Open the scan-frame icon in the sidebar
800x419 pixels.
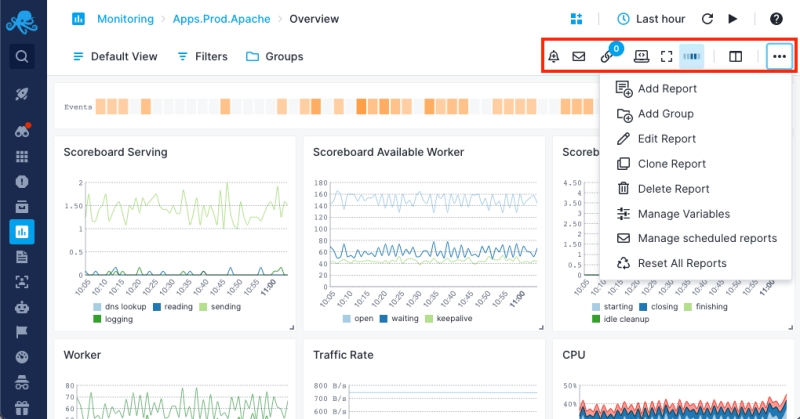21,282
